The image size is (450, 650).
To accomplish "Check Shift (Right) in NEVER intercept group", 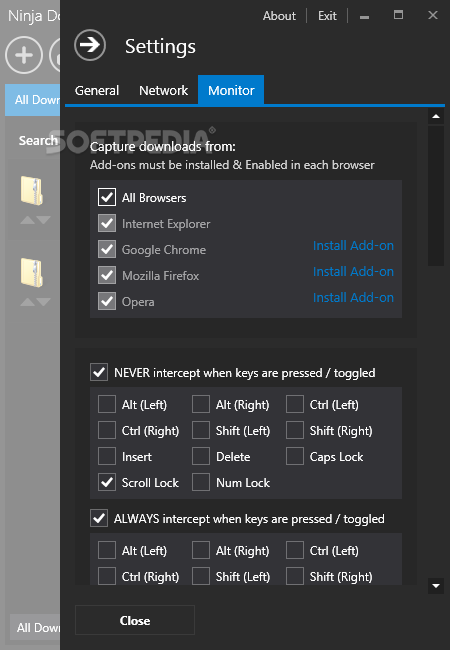I will pyautogui.click(x=295, y=430).
